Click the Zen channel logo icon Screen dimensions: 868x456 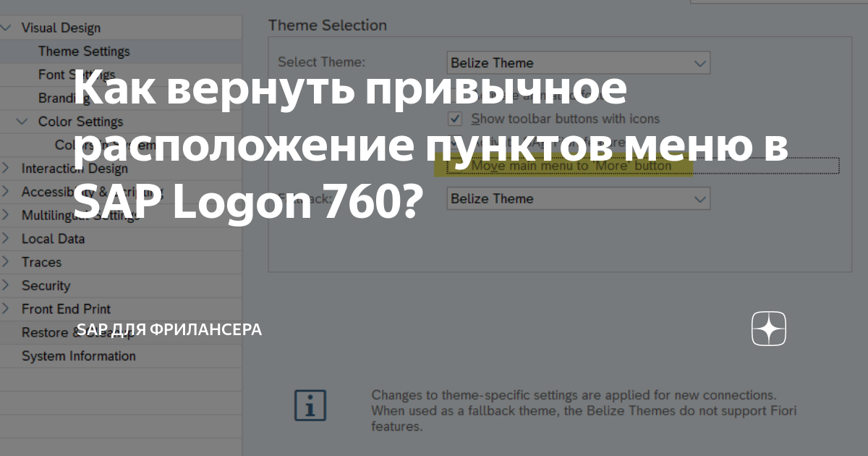pos(768,329)
